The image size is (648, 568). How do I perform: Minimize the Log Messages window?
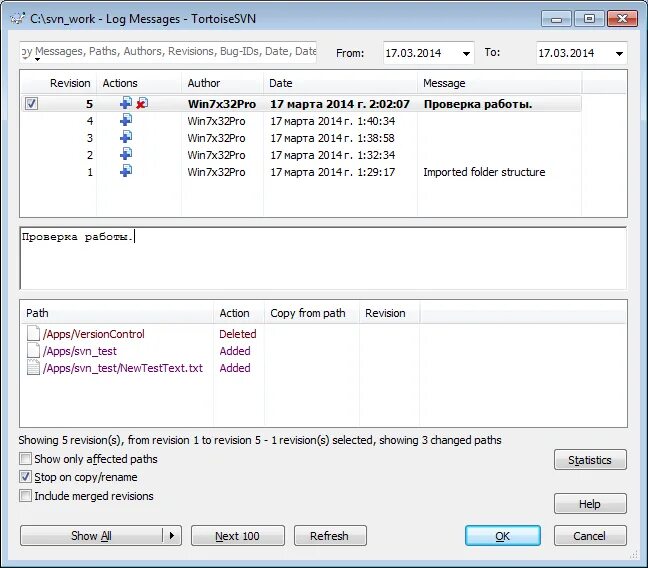pyautogui.click(x=557, y=19)
